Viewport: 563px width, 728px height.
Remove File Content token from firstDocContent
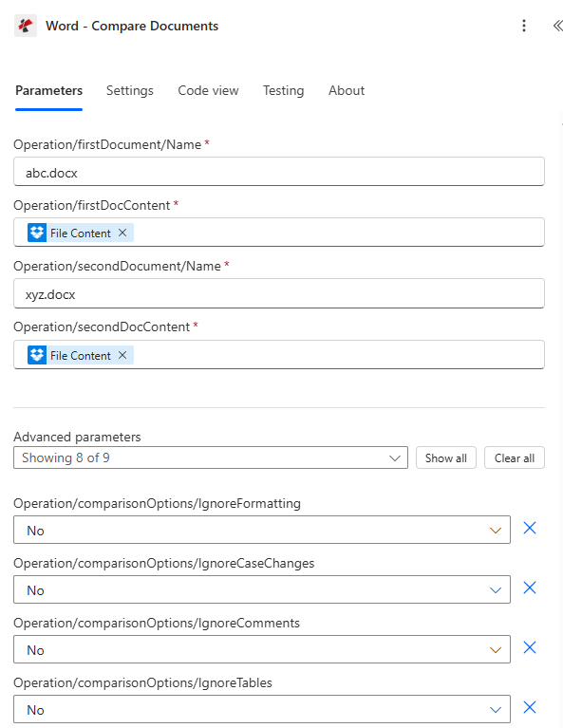click(x=122, y=233)
